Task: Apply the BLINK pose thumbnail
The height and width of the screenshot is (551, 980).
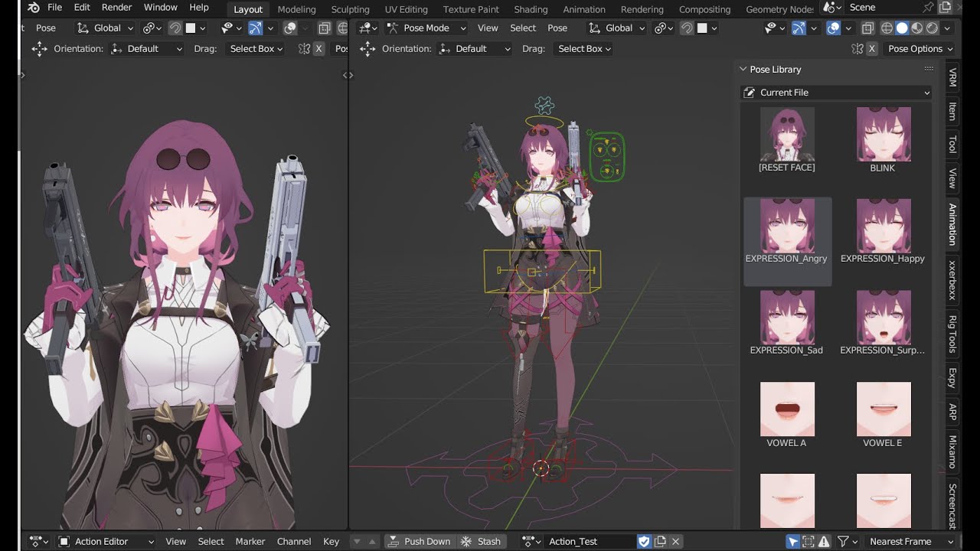Action: pyautogui.click(x=884, y=134)
